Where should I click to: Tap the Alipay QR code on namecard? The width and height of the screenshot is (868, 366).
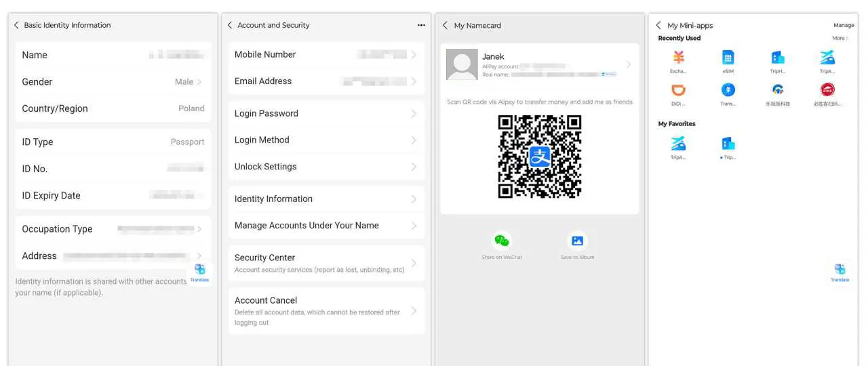click(x=540, y=157)
